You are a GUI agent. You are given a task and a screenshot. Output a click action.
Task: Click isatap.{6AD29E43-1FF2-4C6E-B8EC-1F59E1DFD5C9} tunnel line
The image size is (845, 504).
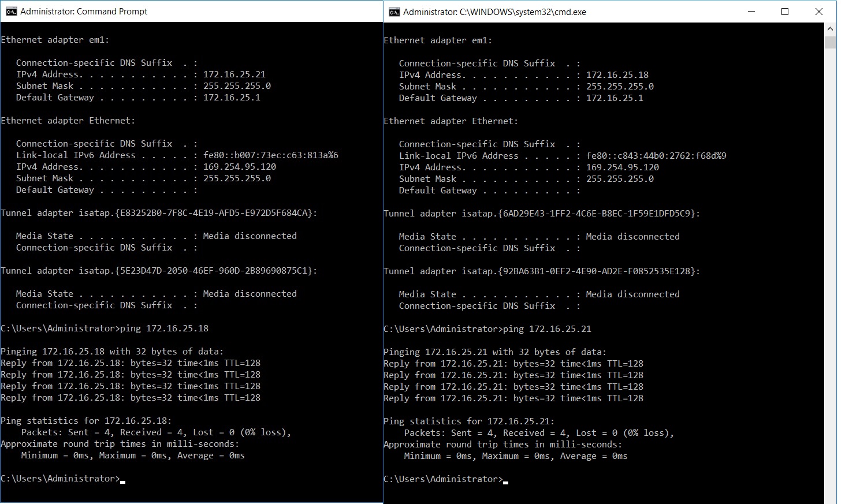[x=542, y=214]
